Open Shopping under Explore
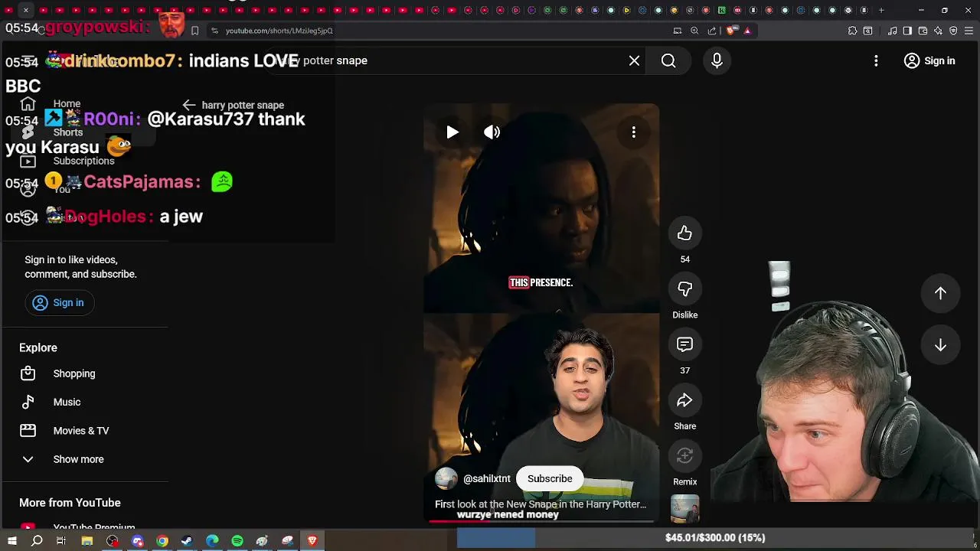Screen dimensions: 980x551 [x=84, y=373]
